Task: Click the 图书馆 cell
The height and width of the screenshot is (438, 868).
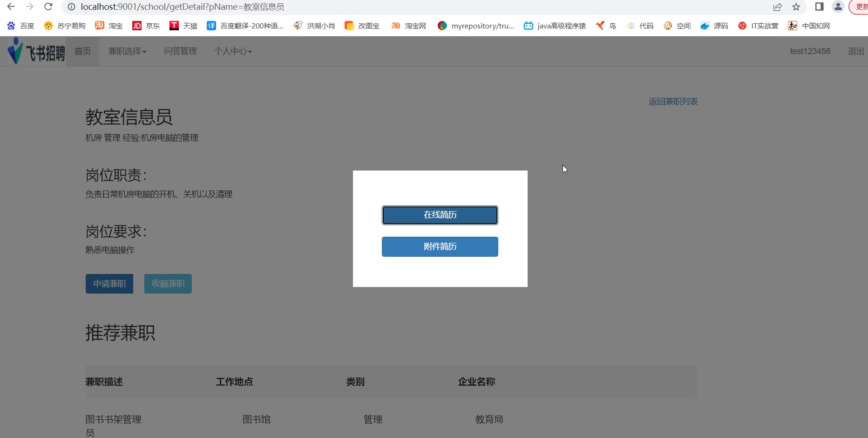Action: 257,419
